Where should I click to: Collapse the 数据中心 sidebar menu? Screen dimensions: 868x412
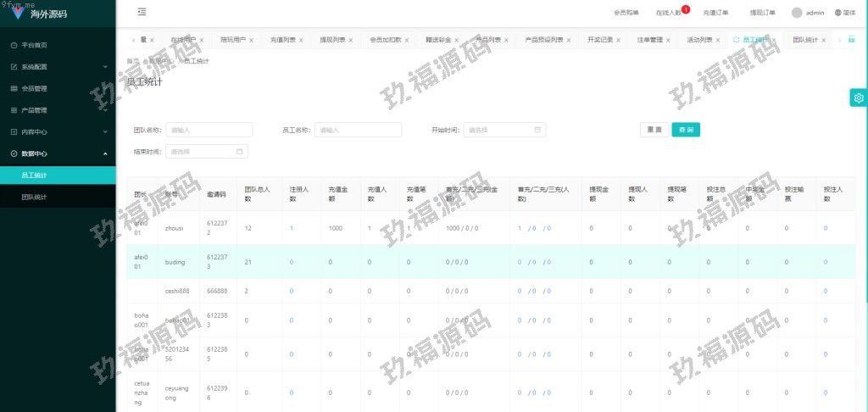coord(58,153)
